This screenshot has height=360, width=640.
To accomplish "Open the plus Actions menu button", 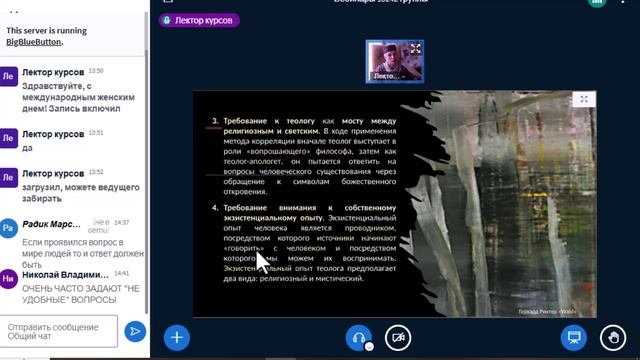I will [177, 338].
